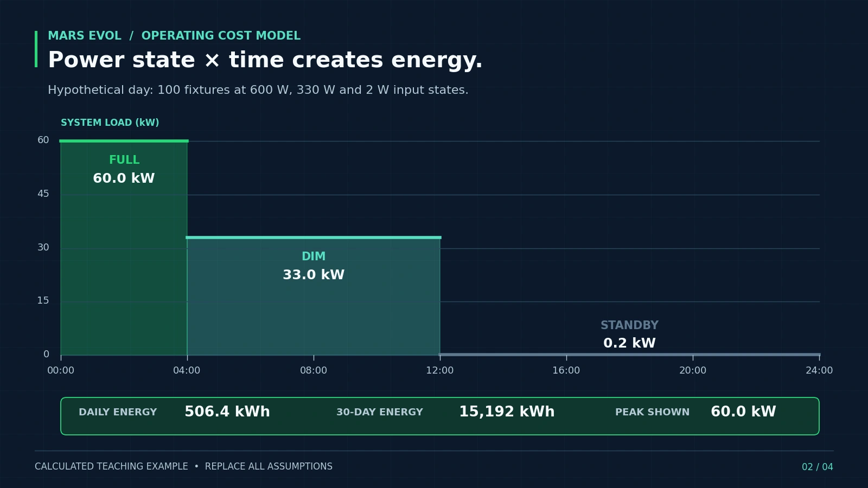The height and width of the screenshot is (488, 868).
Task: Click the slide number 02 / 04
Action: pos(818,467)
